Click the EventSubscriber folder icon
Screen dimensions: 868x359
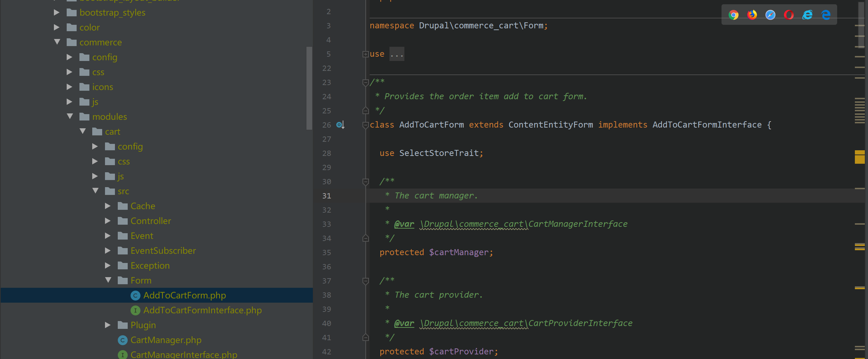coord(123,251)
